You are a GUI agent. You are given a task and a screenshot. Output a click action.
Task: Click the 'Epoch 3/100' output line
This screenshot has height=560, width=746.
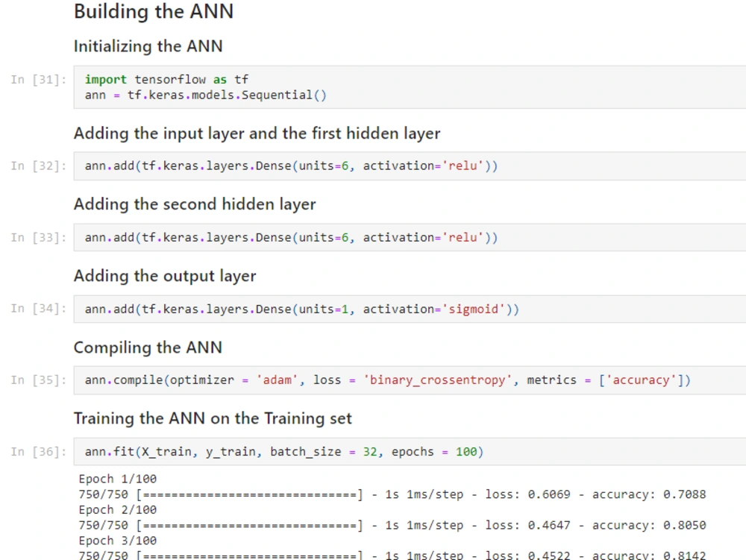point(118,541)
